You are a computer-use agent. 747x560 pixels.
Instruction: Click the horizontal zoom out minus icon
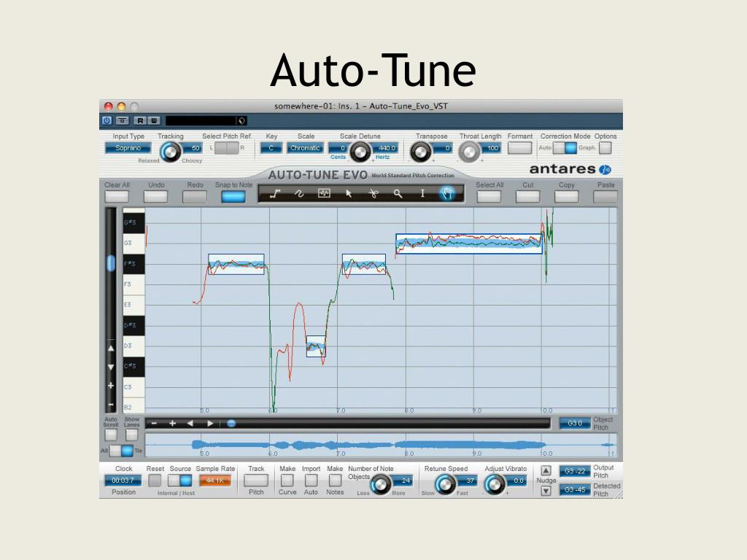(x=154, y=424)
